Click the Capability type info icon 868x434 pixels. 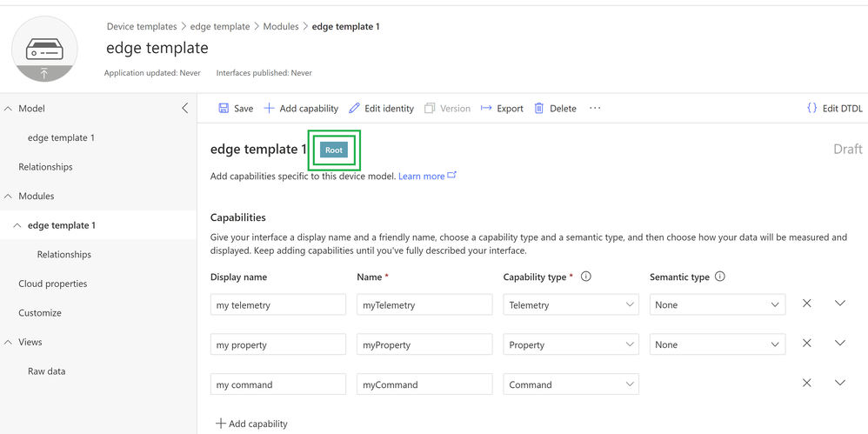[586, 277]
